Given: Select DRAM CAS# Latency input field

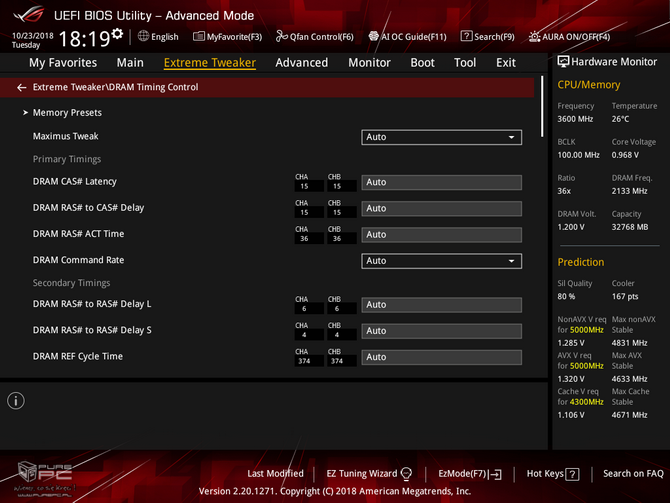Looking at the screenshot, I should [441, 182].
